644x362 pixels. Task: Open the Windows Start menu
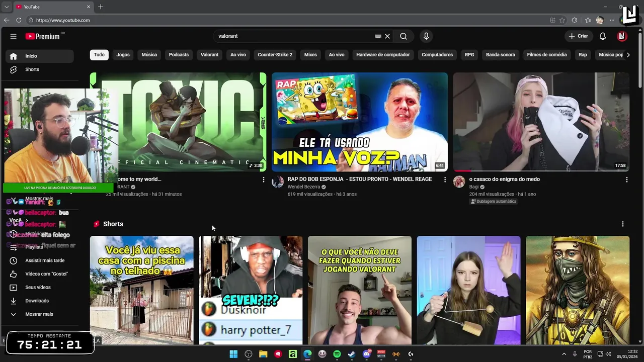[x=233, y=354]
